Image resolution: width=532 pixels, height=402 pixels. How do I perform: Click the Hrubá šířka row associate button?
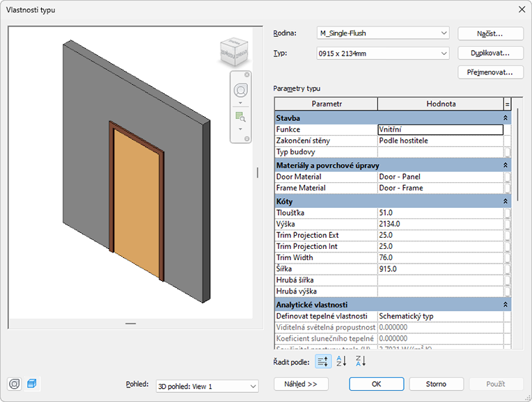click(507, 280)
